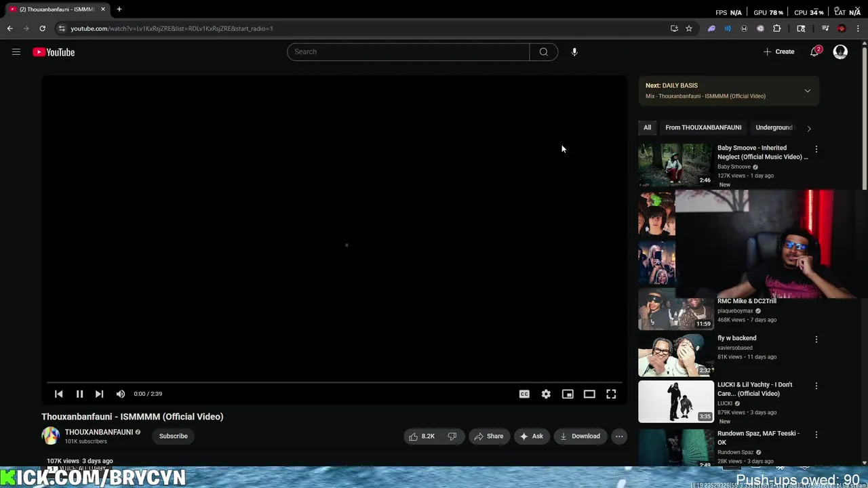The width and height of the screenshot is (868, 488).
Task: Dislike the video with the thumbs down
Action: (x=452, y=436)
